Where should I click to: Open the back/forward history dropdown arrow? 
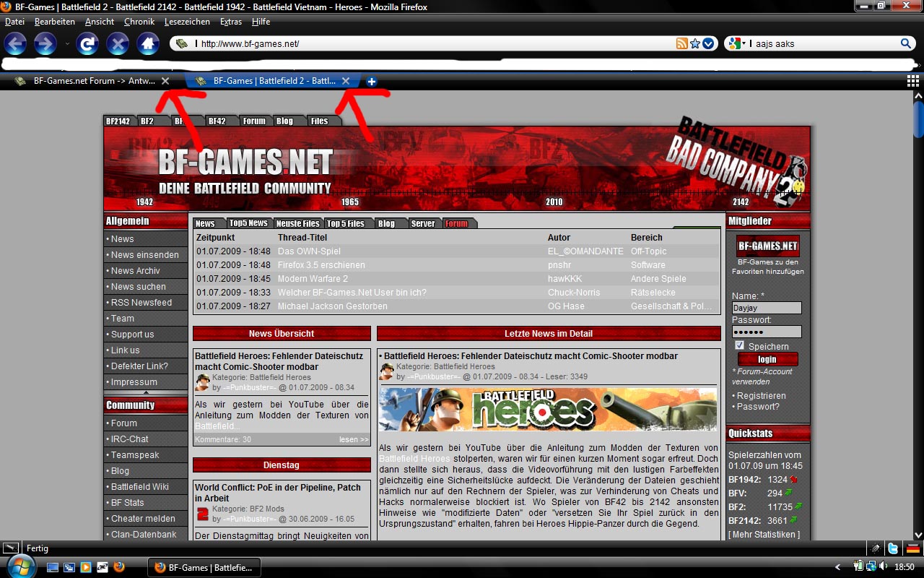coord(67,43)
